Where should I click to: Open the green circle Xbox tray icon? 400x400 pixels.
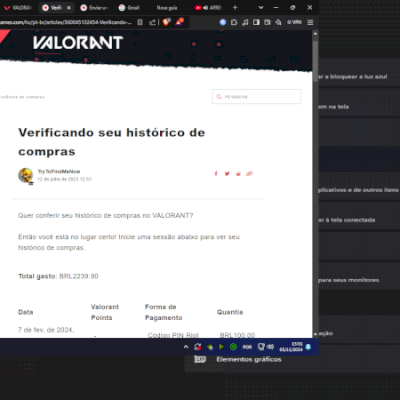pyautogui.click(x=233, y=347)
